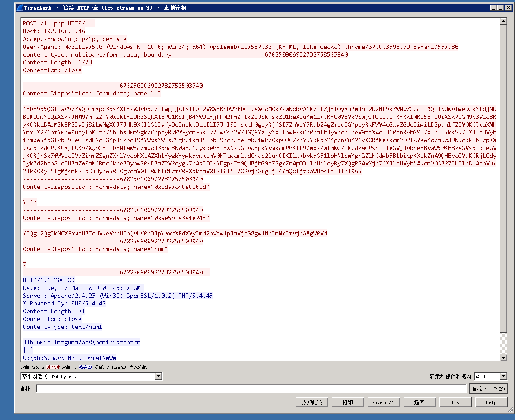The image size is (515, 420).
Task: Click the 显示和保存数据为 label
Action: click(x=450, y=376)
